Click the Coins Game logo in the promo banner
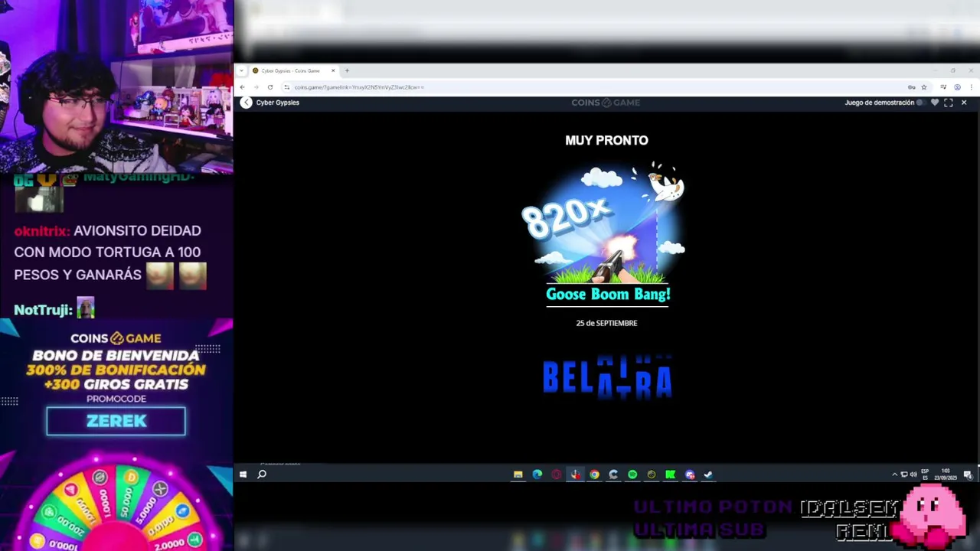 click(116, 338)
